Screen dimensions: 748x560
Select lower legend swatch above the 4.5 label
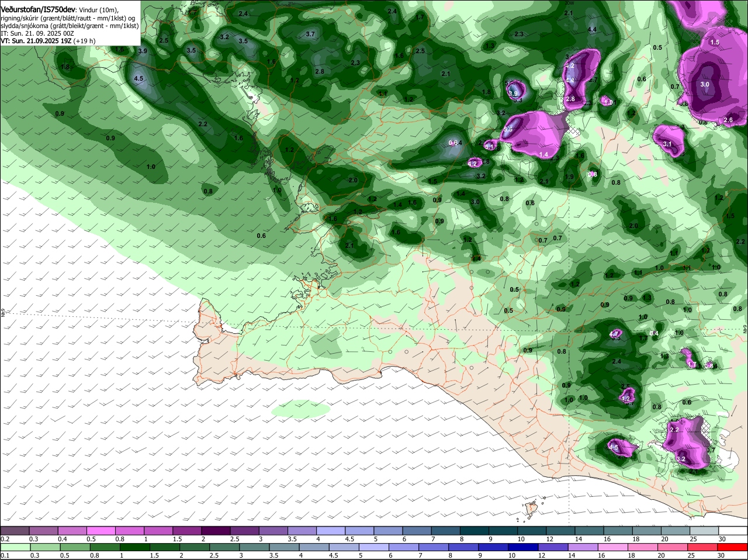pyautogui.click(x=344, y=547)
